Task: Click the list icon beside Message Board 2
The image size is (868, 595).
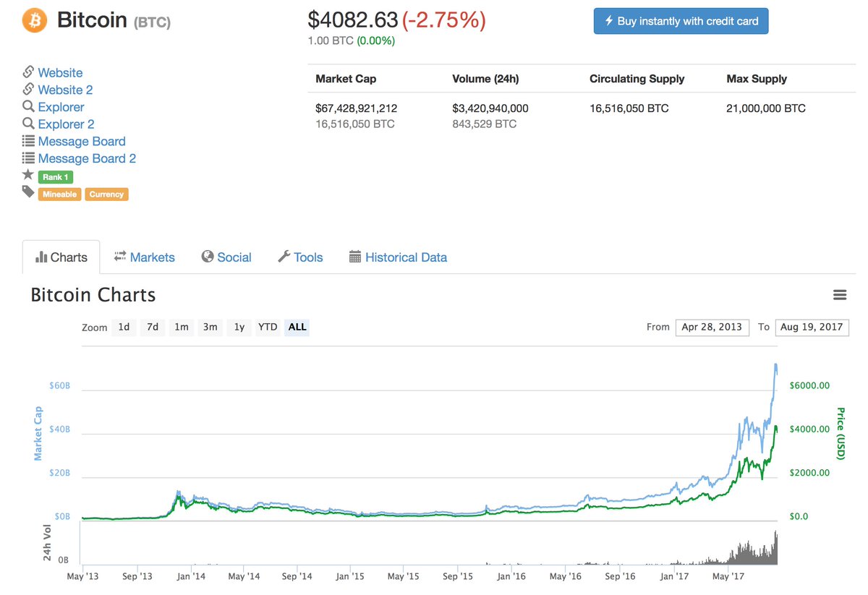Action: [x=28, y=158]
